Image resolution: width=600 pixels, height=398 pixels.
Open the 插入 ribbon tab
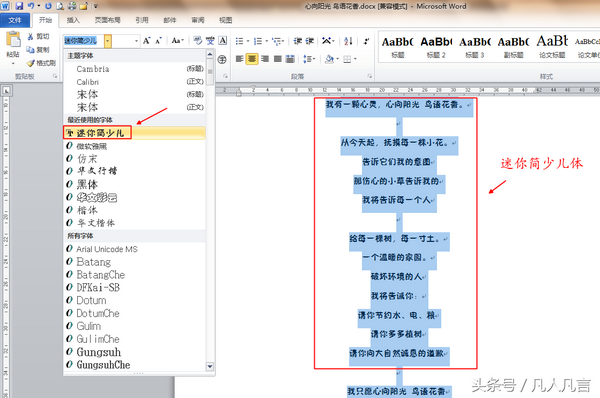(73, 20)
